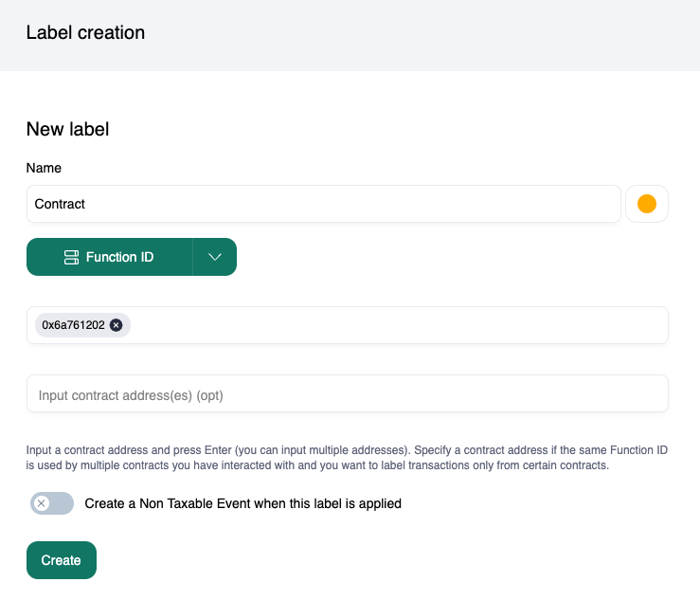
Task: Focus the Name field containing 'Contract'
Action: 323,204
